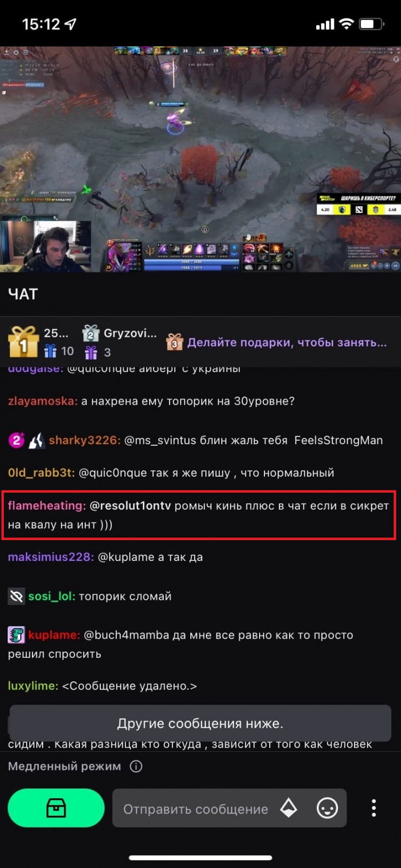Image resolution: width=401 pixels, height=868 pixels.
Task: Tap the crossed-eye badge beside sosi_lol
Action: (x=17, y=596)
